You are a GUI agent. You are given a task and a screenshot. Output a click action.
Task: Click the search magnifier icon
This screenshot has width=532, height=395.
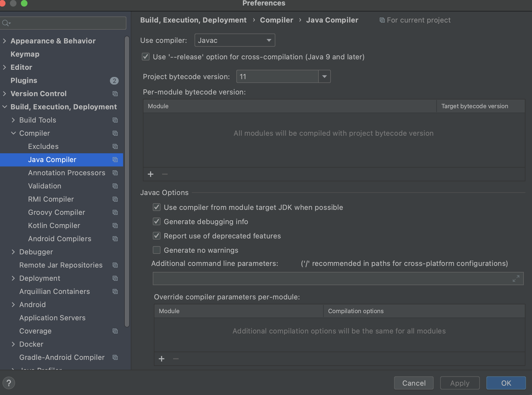pos(5,23)
